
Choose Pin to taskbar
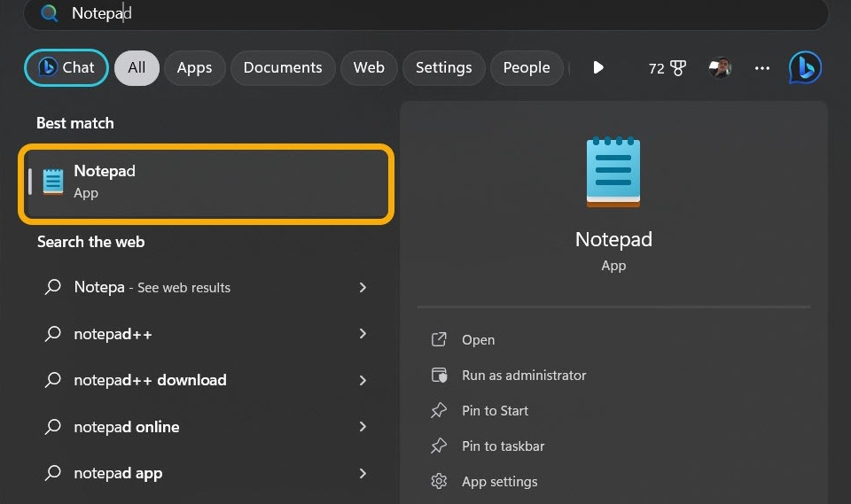504,446
